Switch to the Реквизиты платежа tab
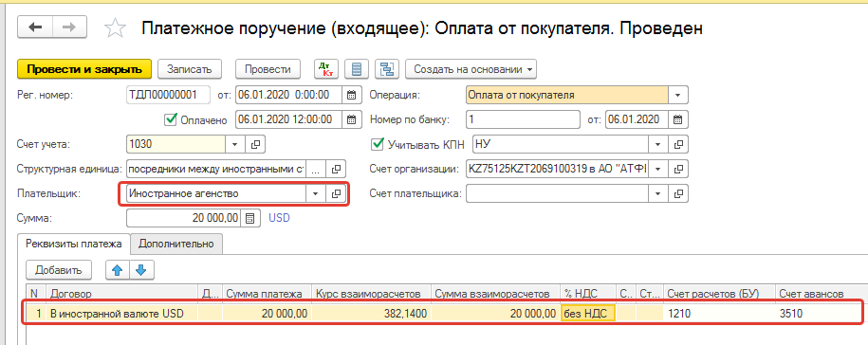868x345 pixels. 74,244
